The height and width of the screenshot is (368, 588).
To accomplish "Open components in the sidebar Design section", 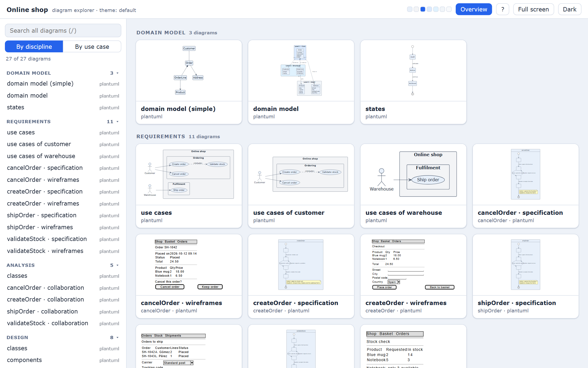I will pos(63,360).
